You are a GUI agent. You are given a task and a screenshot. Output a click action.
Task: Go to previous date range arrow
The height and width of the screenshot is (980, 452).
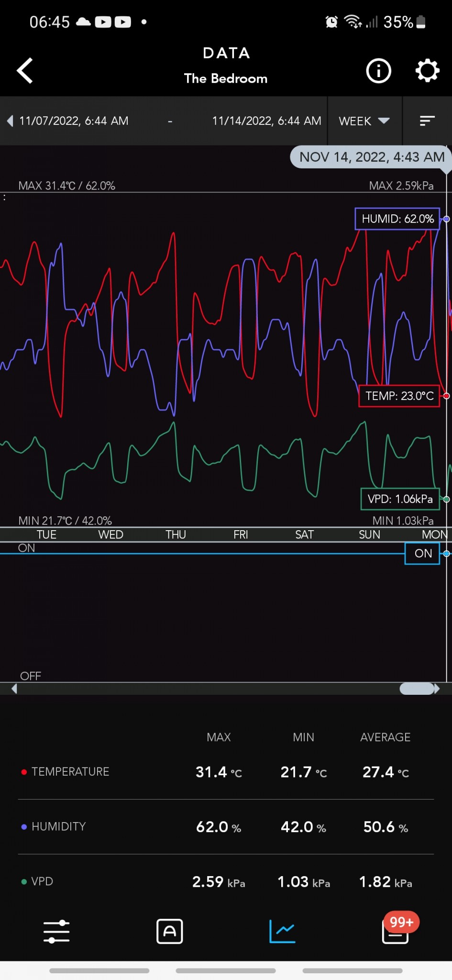10,121
